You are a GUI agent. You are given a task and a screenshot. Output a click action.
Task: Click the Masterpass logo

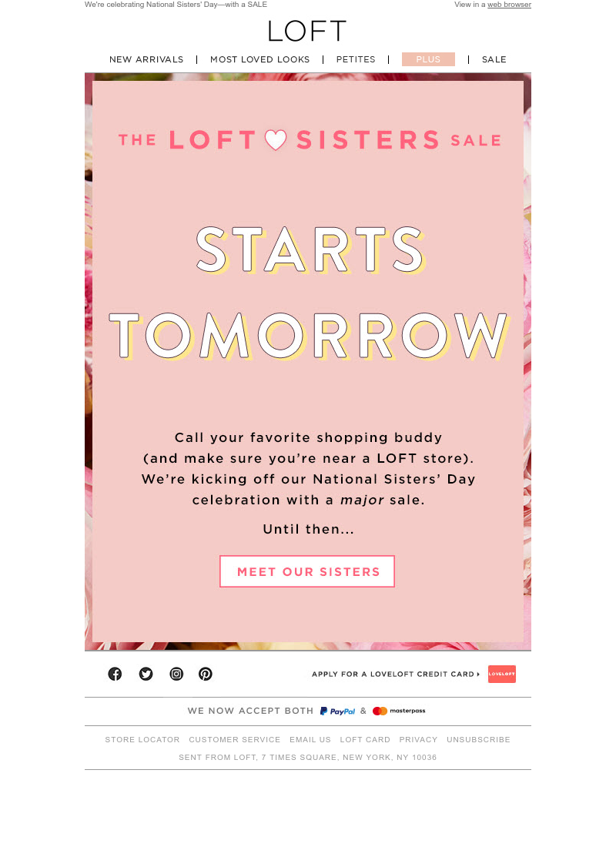pyautogui.click(x=399, y=711)
